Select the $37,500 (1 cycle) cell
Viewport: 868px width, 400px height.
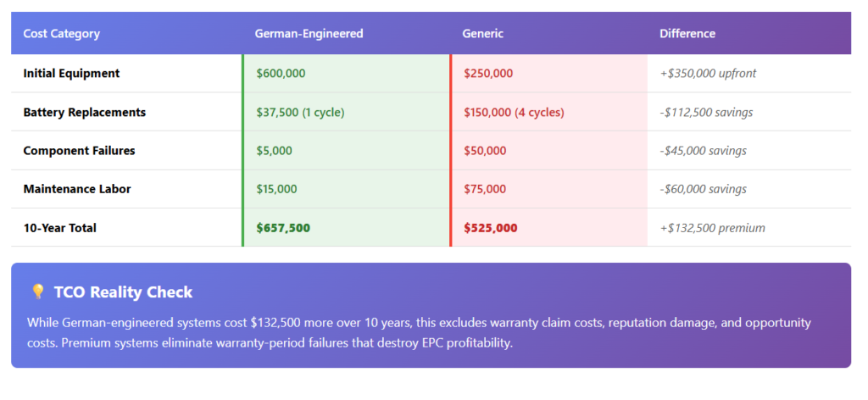[x=301, y=113]
